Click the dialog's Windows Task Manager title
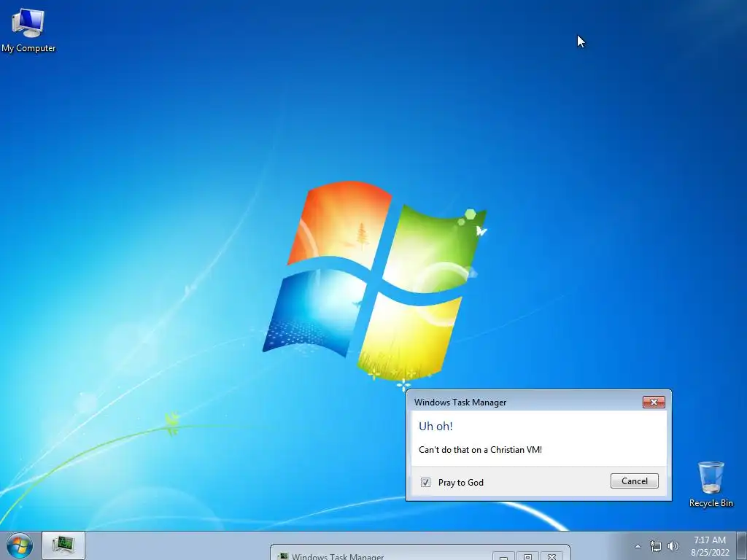 [x=460, y=402]
